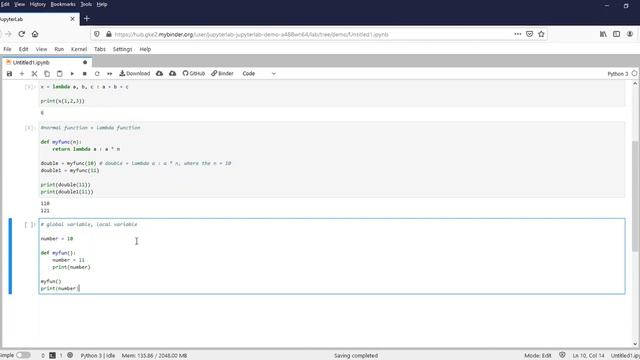Run the selected cell with the play icon
640x360 pixels.
point(72,73)
